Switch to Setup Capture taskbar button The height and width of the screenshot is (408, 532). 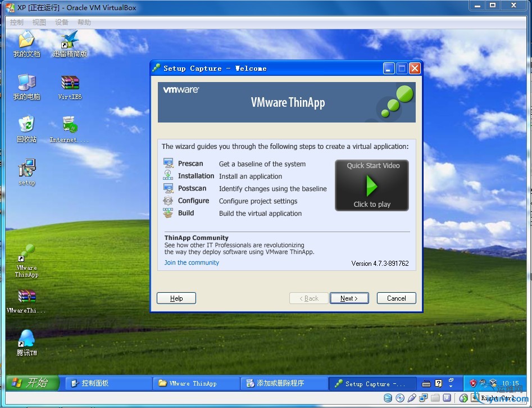click(372, 384)
